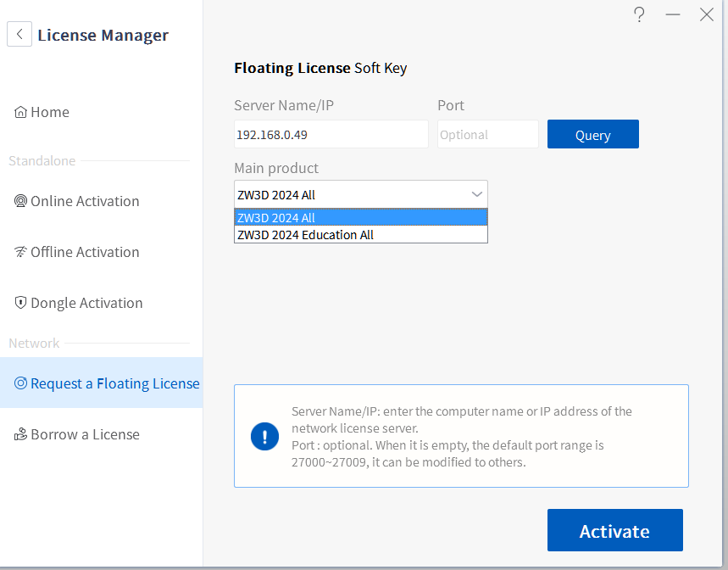Click the default port range help text
The width and height of the screenshot is (728, 570).
[447, 454]
